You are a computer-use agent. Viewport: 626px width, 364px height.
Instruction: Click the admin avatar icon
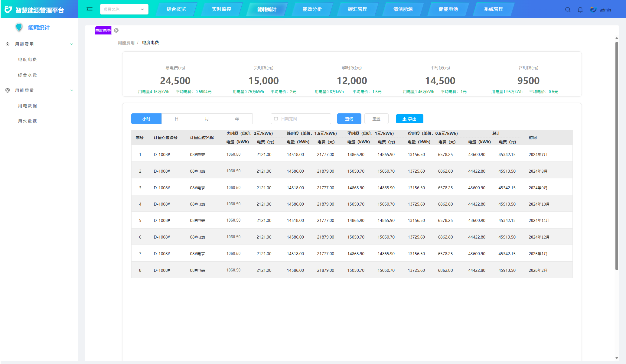click(593, 10)
